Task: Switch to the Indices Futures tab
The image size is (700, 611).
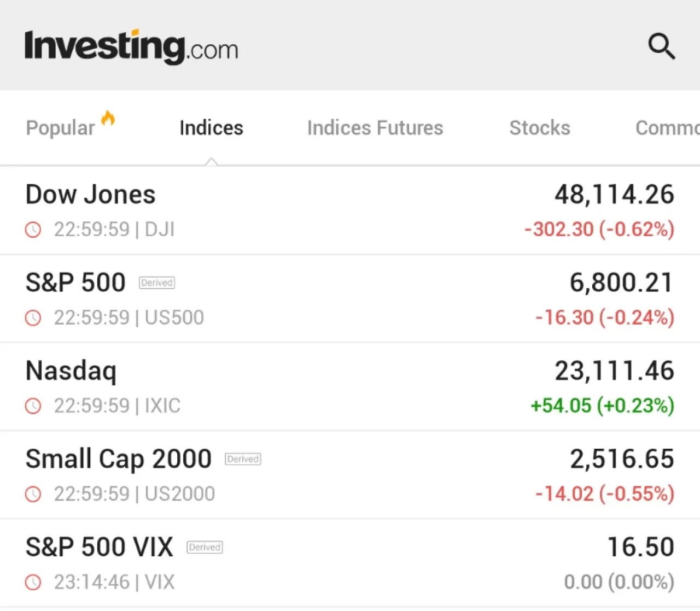Action: (375, 128)
